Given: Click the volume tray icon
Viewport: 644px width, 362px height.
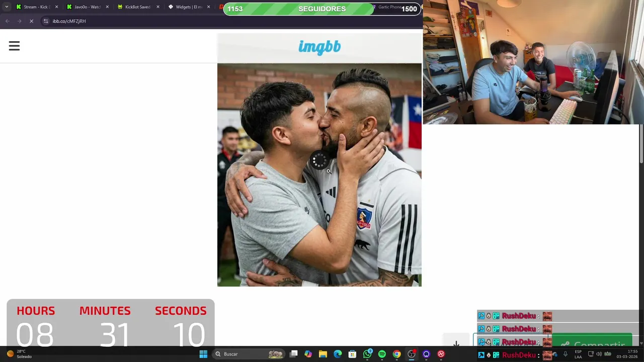Looking at the screenshot, I should point(599,354).
